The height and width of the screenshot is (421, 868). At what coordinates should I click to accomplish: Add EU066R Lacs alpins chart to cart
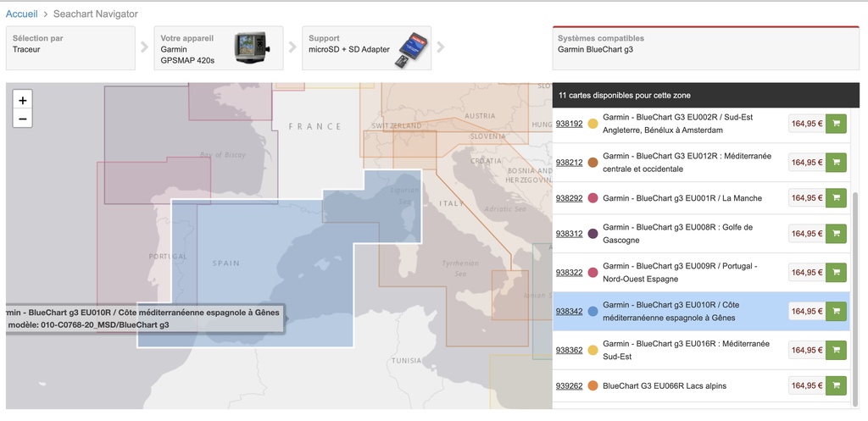click(x=836, y=385)
